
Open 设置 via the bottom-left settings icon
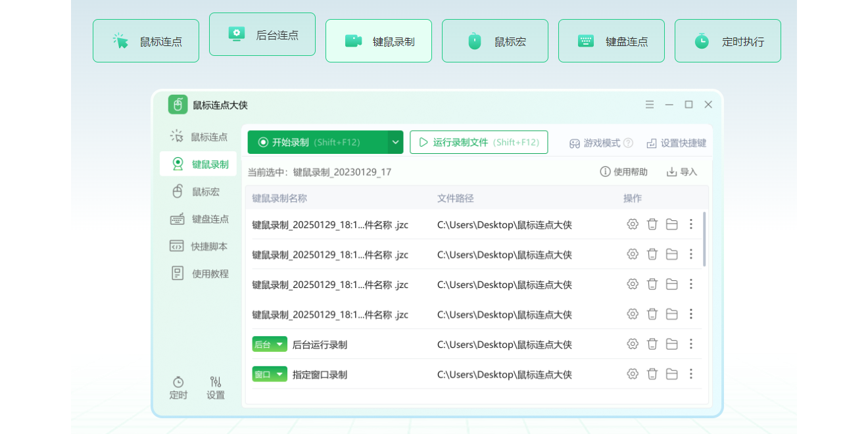point(216,387)
